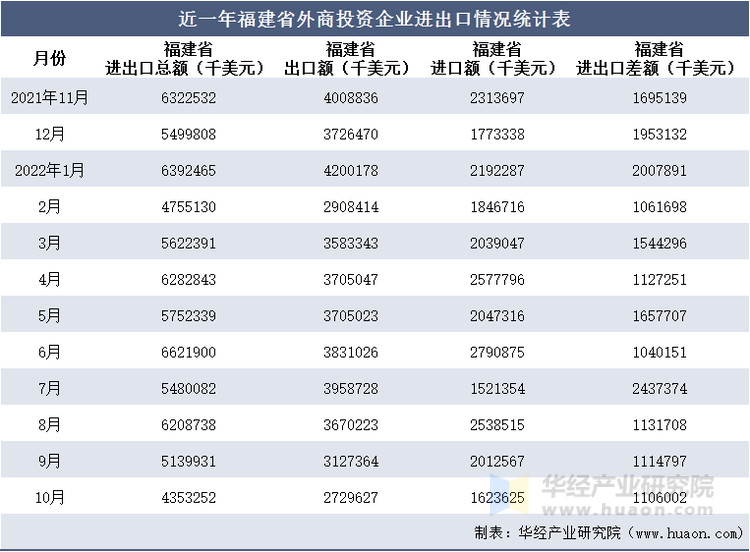
Task: Click the total value 6322532
Action: tap(188, 98)
